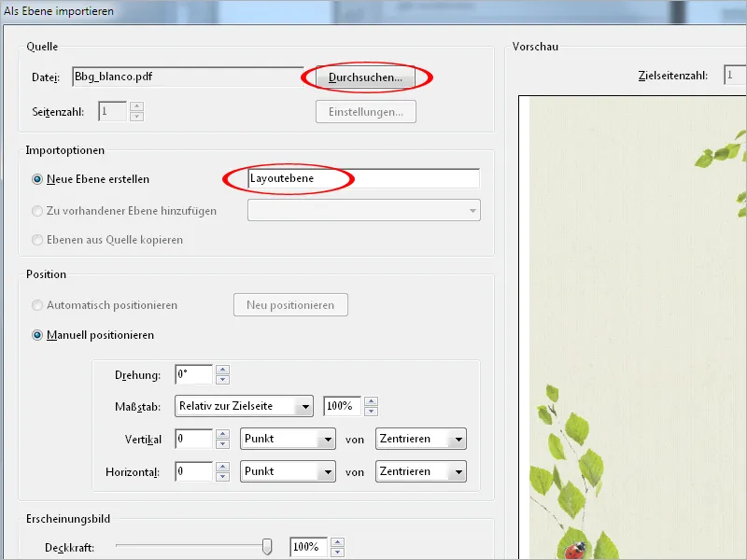This screenshot has height=560, width=747.
Task: Open the Durchsuchen file browser
Action: click(365, 77)
